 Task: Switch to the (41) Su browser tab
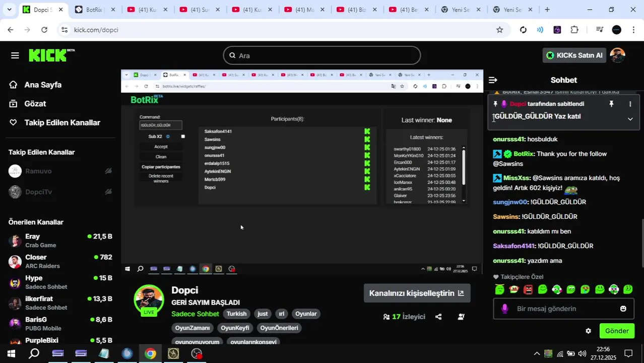(x=200, y=10)
